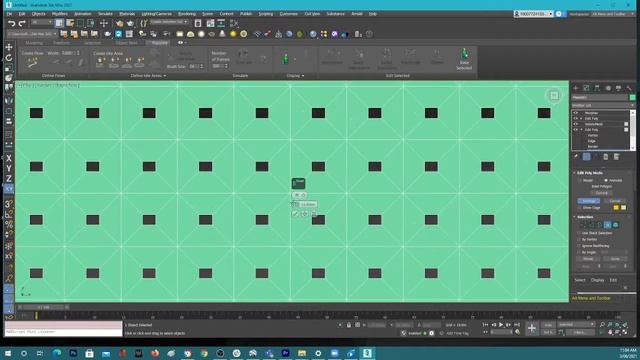Open the Edit menu
640x360 pixels.
pos(22,14)
